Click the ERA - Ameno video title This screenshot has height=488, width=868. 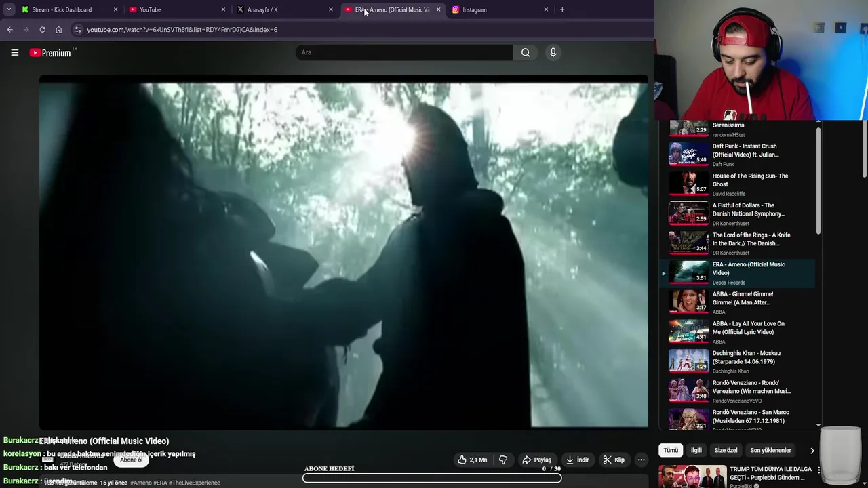[104, 441]
